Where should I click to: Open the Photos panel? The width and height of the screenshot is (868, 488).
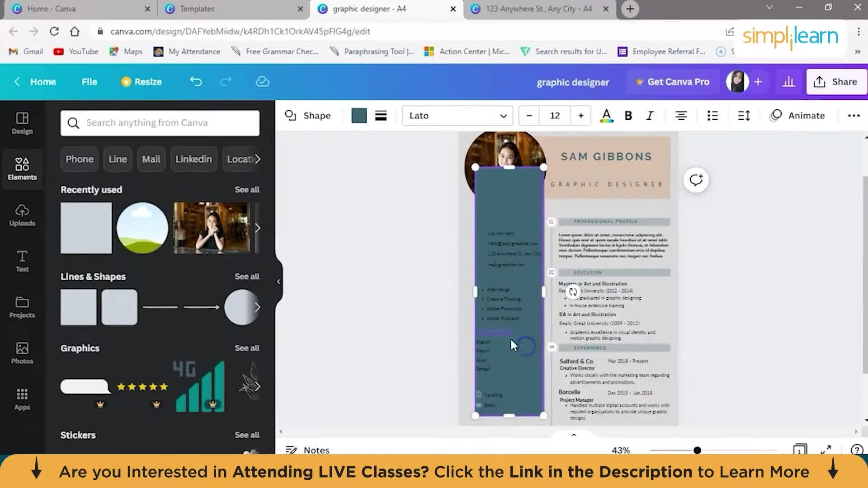22,353
